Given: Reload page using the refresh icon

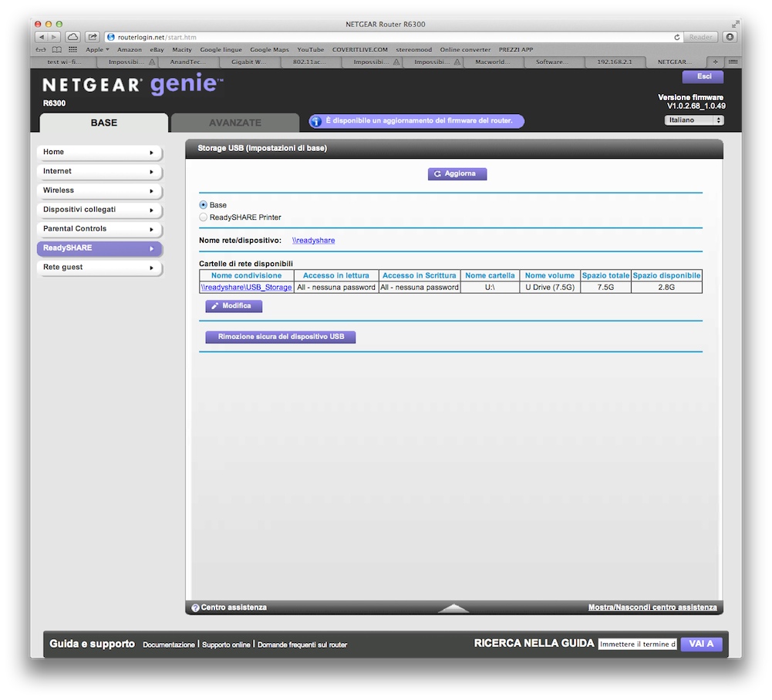Looking at the screenshot, I should pyautogui.click(x=676, y=37).
